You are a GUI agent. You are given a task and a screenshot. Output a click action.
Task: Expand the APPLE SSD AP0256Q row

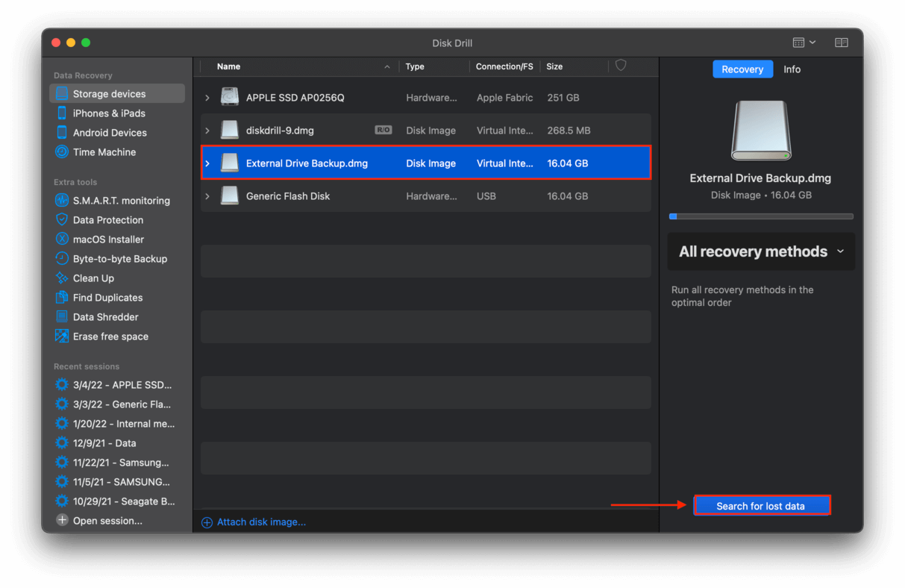pos(207,98)
